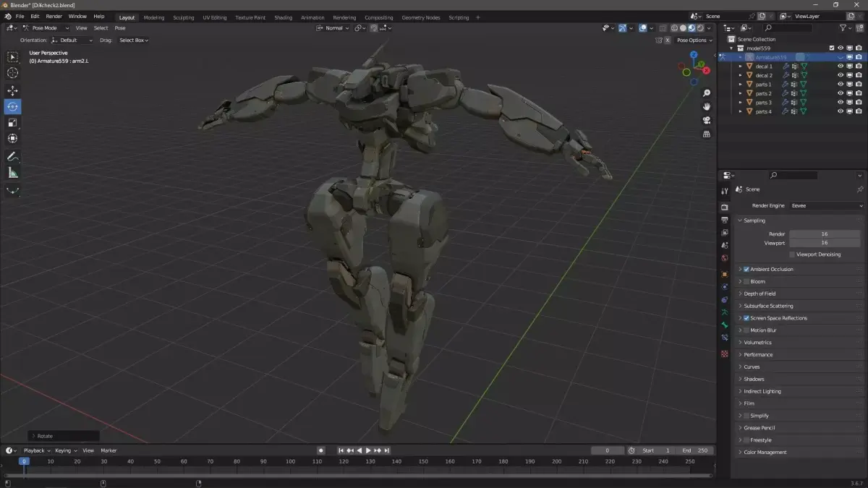Open the Tool properties tab
Image resolution: width=868 pixels, height=488 pixels.
(725, 191)
